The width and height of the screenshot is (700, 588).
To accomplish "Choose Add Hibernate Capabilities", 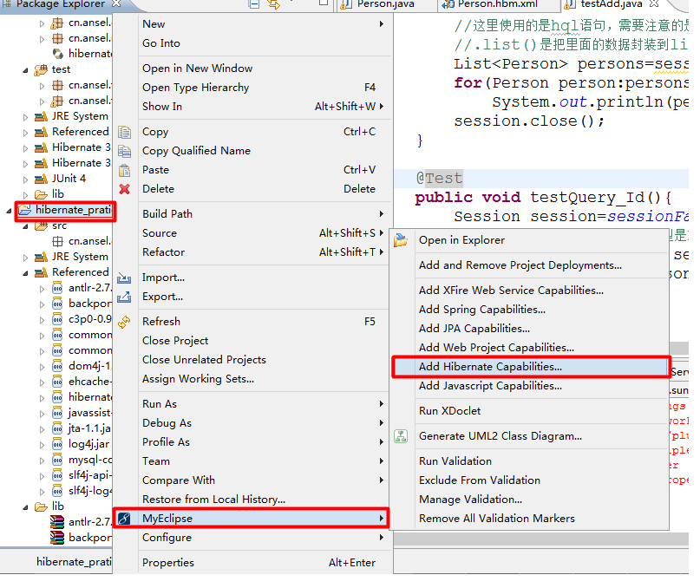I will pos(531,367).
